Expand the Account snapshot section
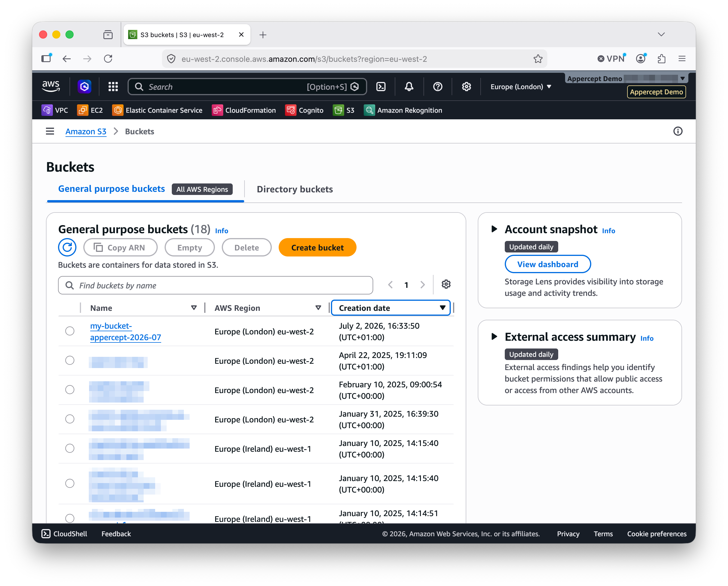Screen dimensions: 728x586 click(x=494, y=229)
